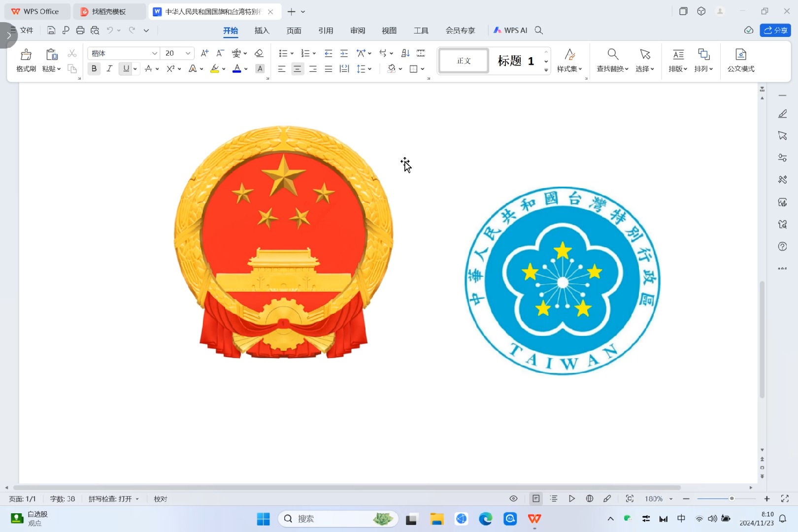Click the Styles set (样式集) icon
The width and height of the screenshot is (798, 532).
point(570,54)
